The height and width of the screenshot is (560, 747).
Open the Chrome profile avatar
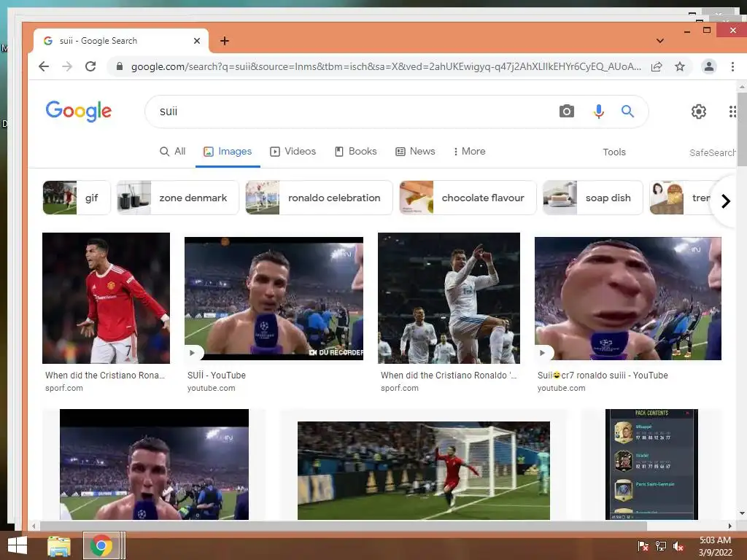point(709,66)
